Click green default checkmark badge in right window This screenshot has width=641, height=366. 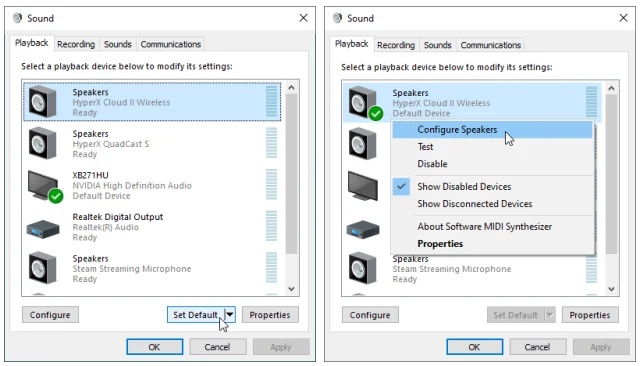[x=376, y=113]
